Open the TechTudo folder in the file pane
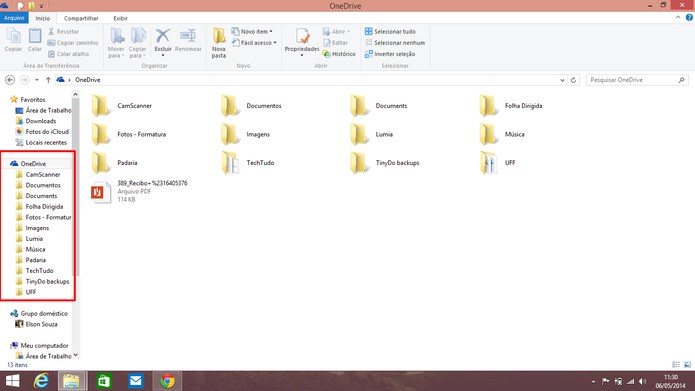This screenshot has height=391, width=695. 247,163
